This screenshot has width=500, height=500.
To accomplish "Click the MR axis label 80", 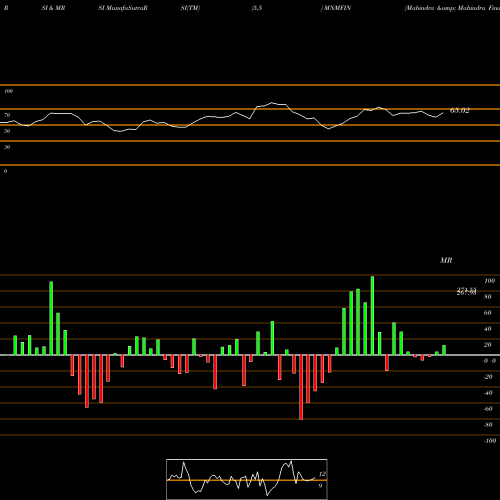I will (488, 297).
